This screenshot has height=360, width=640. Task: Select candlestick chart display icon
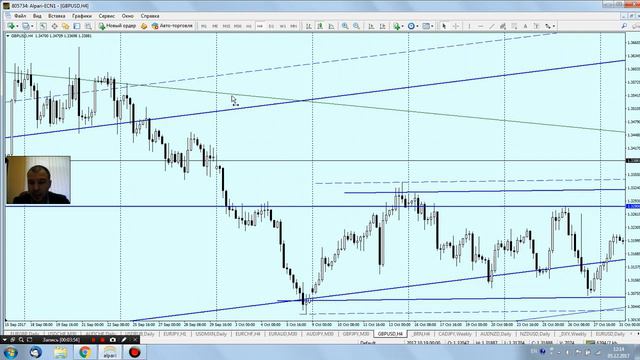coord(320,26)
